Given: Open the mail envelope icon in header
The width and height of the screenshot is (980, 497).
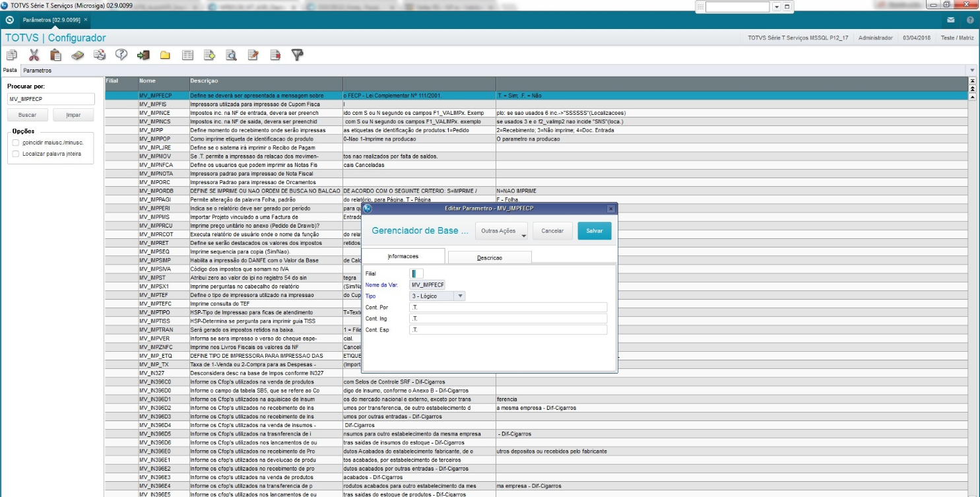Looking at the screenshot, I should pyautogui.click(x=951, y=20).
